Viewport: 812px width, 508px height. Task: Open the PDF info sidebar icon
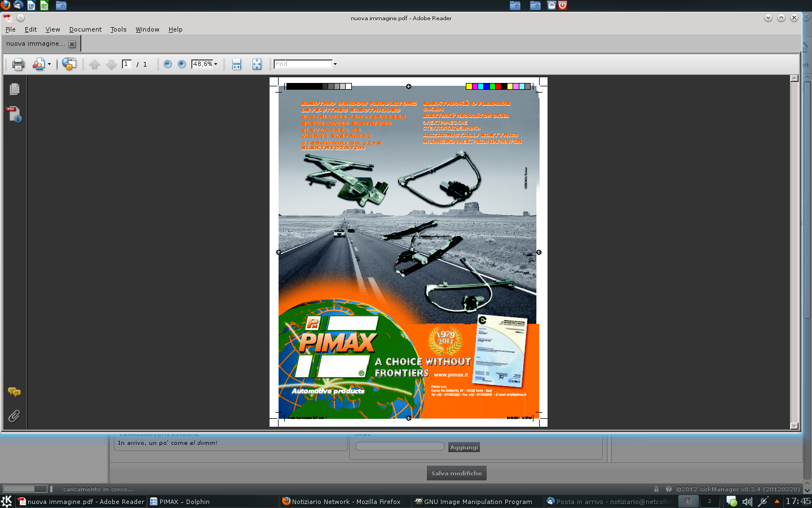pos(14,115)
